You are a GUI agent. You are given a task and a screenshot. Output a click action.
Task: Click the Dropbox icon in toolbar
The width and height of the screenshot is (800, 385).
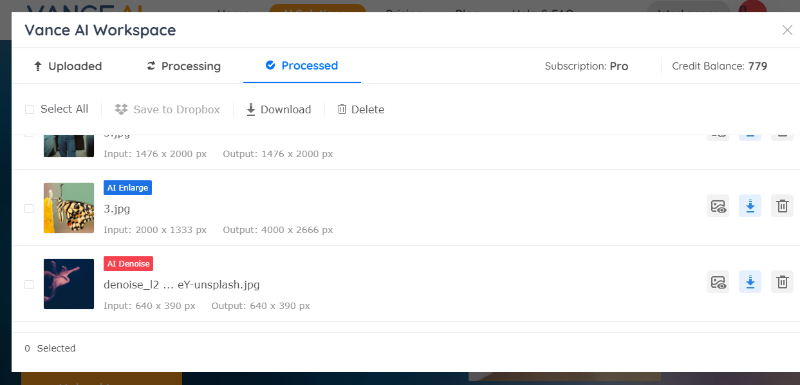[121, 109]
